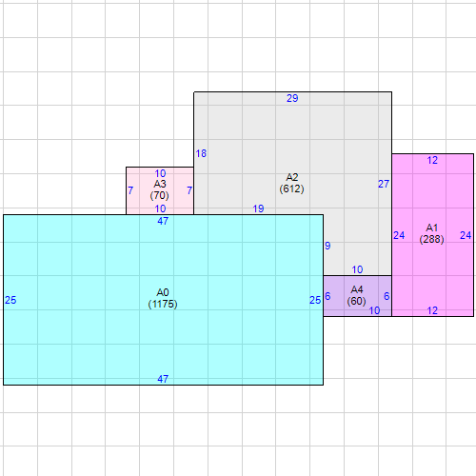Click the 47 label on A0's top edge
This screenshot has width=476, height=476.
click(163, 221)
